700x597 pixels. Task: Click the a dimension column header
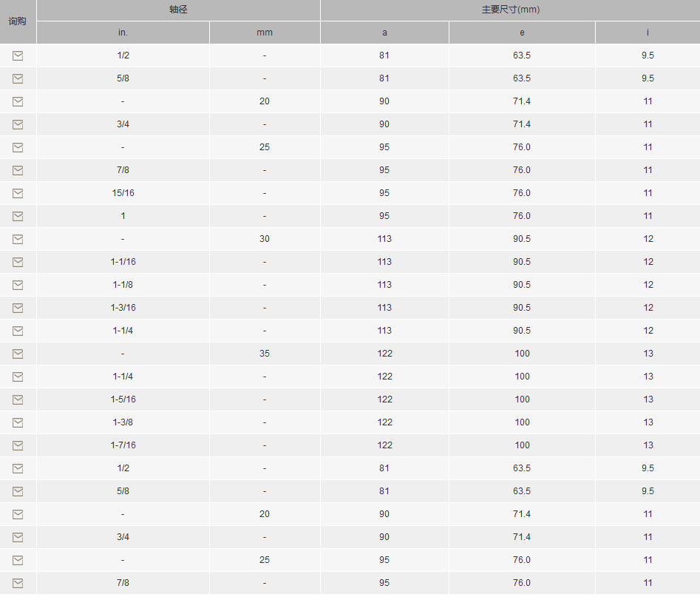point(384,33)
